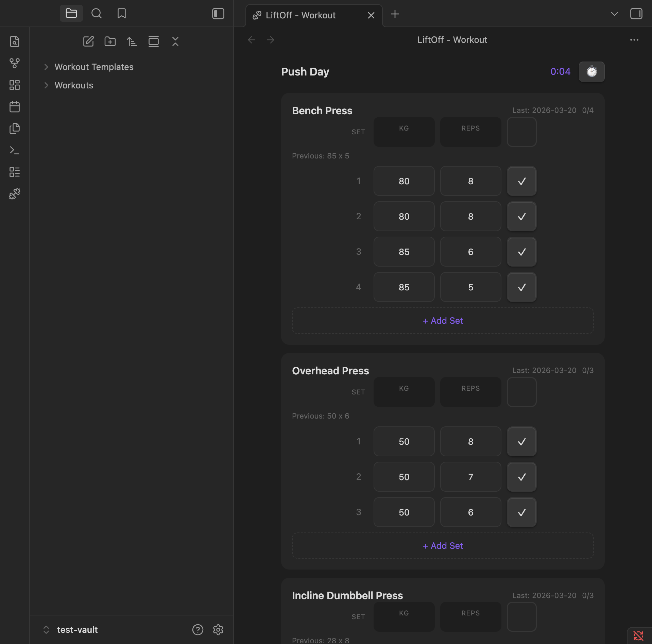Start the rest timer stopwatch button
This screenshot has width=652, height=644.
pyautogui.click(x=591, y=71)
